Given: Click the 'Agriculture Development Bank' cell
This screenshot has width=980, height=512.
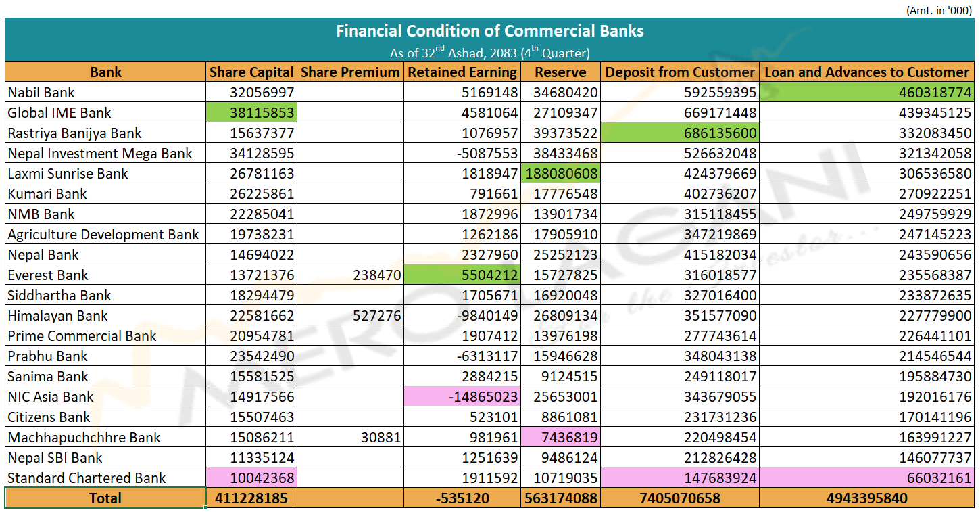Looking at the screenshot, I should pos(105,235).
